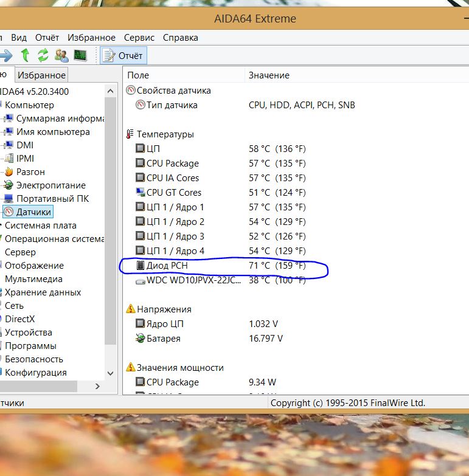Screen dimensions: 469x476
Task: Click the chip icon beside ЦП temperature row
Action: click(x=140, y=148)
